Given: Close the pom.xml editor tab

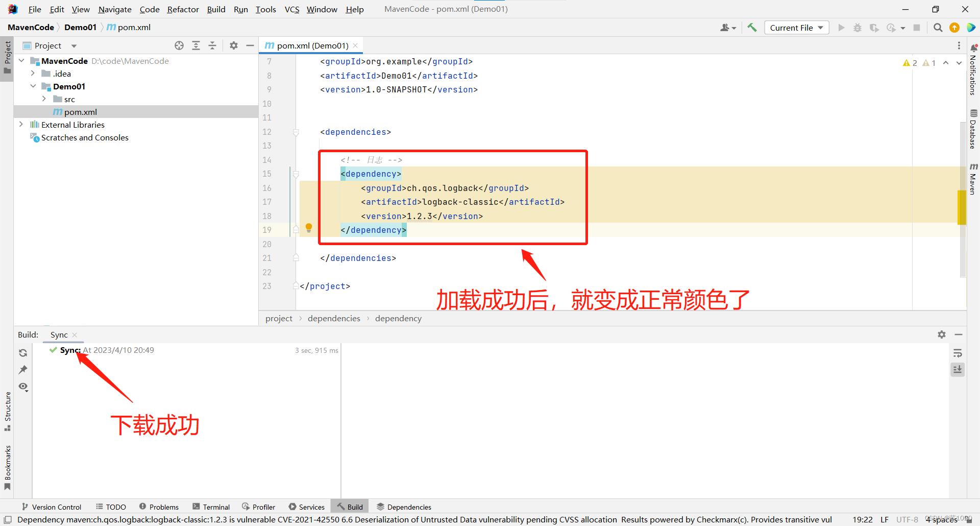Looking at the screenshot, I should 355,45.
